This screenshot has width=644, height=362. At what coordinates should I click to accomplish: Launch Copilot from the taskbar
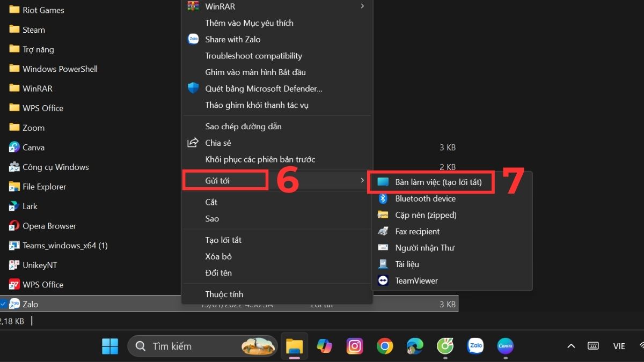[324, 346]
